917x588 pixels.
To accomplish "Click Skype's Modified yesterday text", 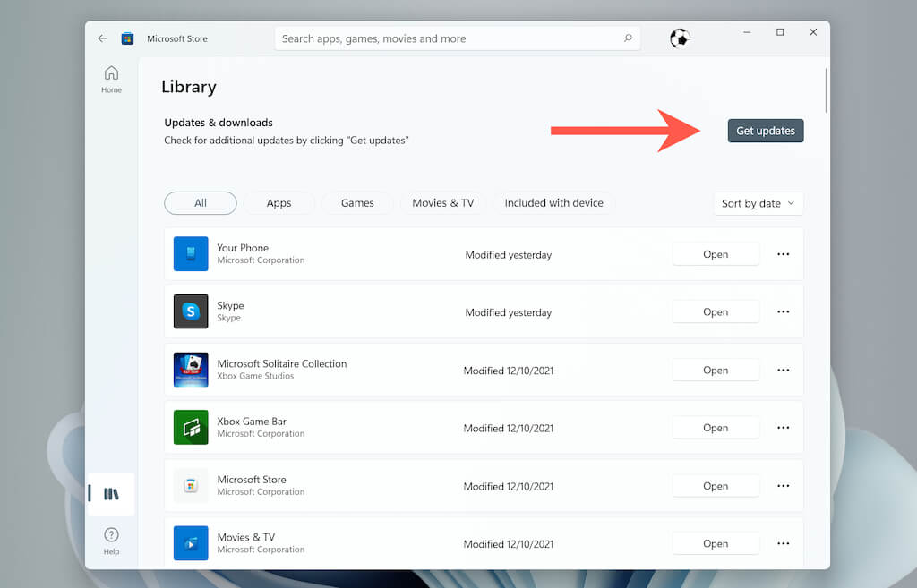I will click(x=509, y=312).
